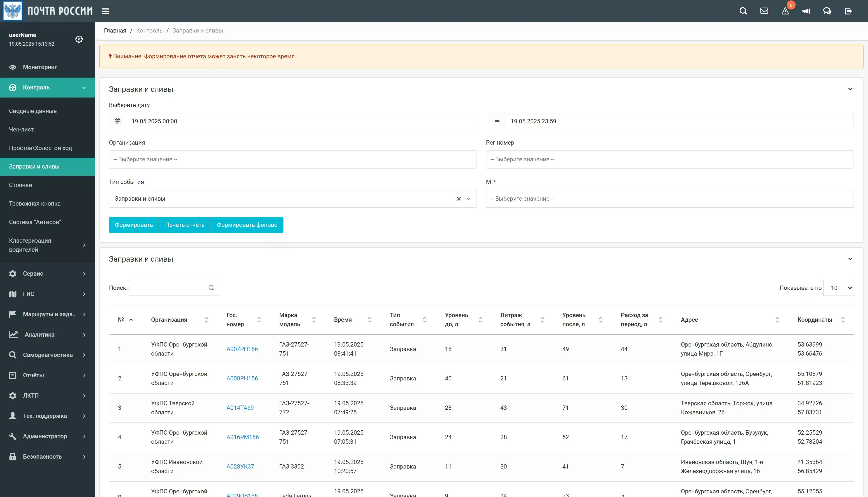Screen dimensions: 868x497
Task: Open the Организация dropdown
Action: click(x=293, y=159)
